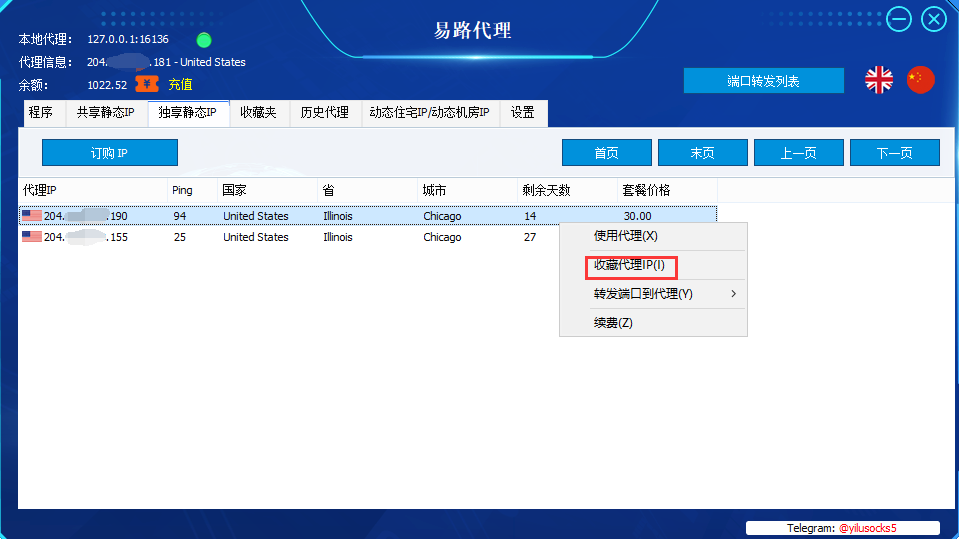Jump to last page with 末页
959x539 pixels.
(x=703, y=152)
